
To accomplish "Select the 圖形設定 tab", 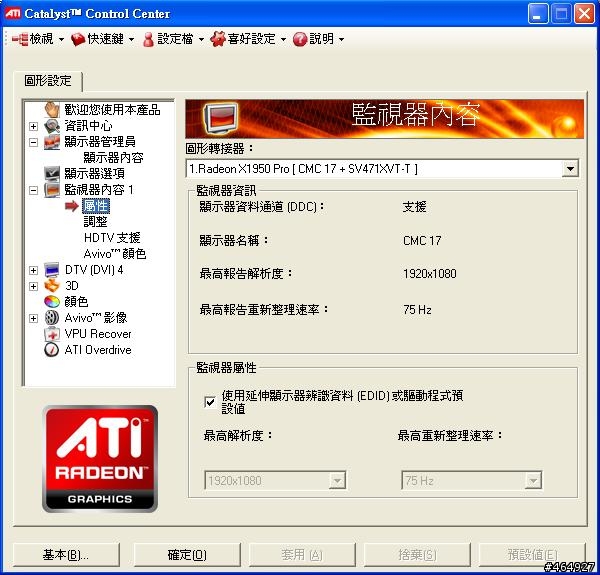I will [x=48, y=81].
